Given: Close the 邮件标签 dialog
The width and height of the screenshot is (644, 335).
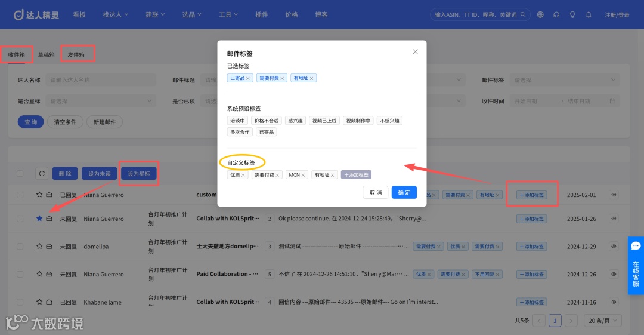Looking at the screenshot, I should (x=415, y=51).
